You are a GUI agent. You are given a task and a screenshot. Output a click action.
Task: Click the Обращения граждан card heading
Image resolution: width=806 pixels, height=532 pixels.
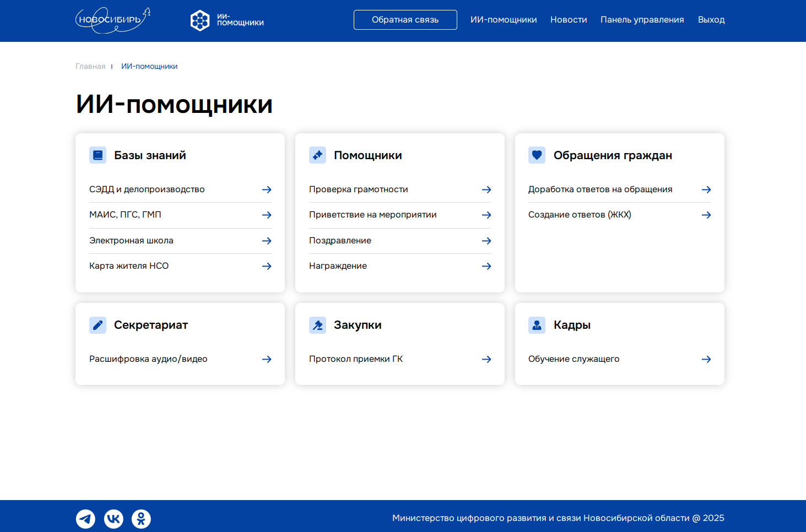613,155
